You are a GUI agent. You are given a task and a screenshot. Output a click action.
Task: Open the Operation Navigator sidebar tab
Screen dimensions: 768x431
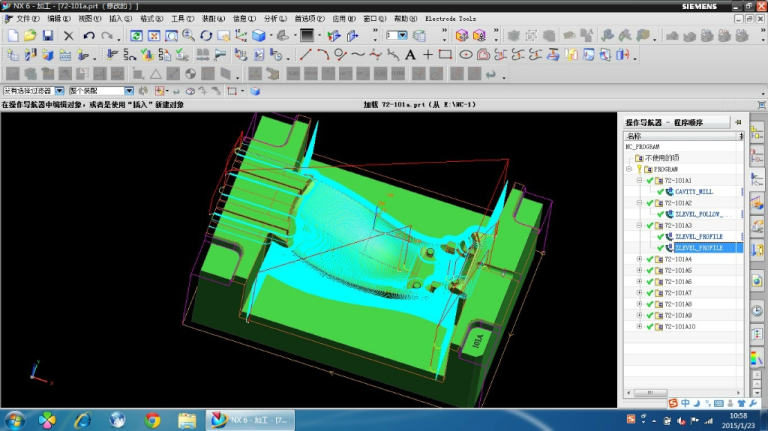[x=757, y=180]
